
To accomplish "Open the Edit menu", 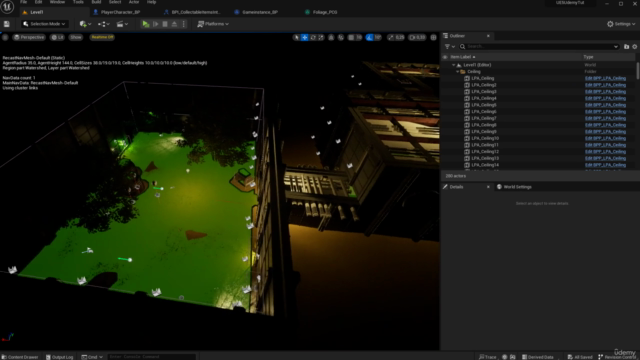I will click(x=38, y=2).
